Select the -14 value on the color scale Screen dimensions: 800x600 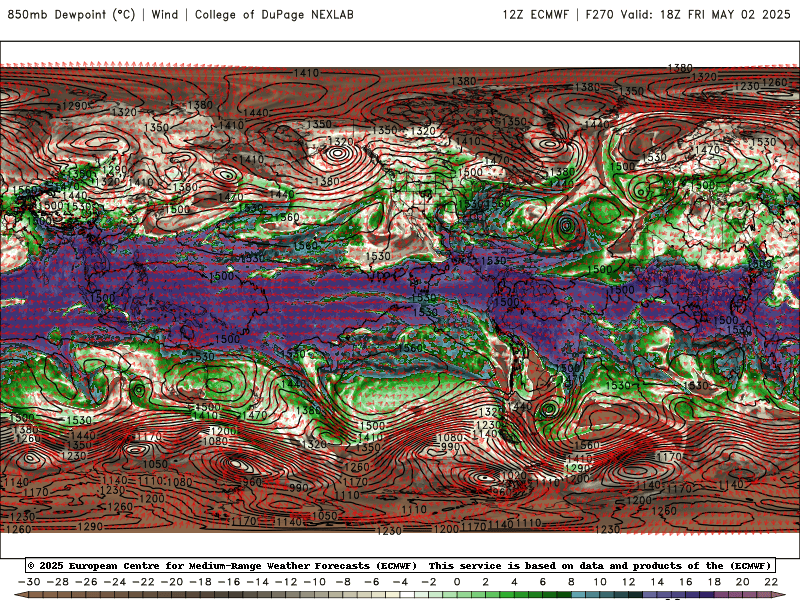pyautogui.click(x=258, y=582)
